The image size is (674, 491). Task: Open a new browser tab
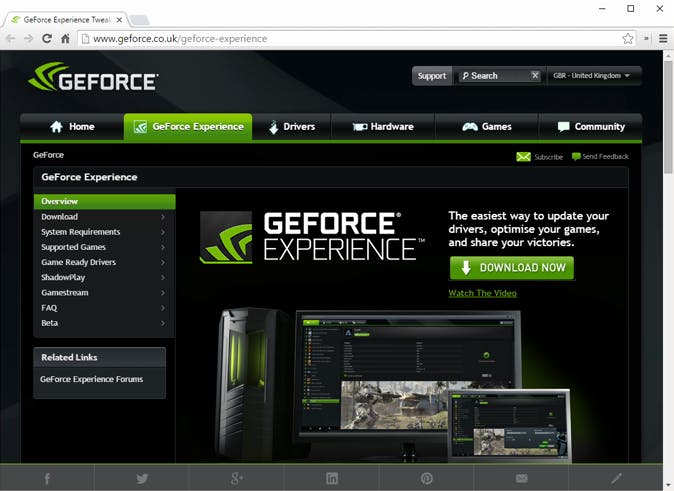pos(139,20)
